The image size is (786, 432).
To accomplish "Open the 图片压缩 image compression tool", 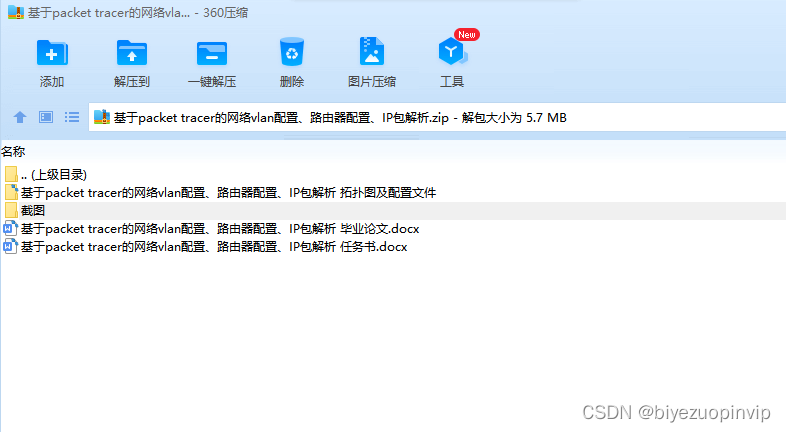I will coord(372,51).
